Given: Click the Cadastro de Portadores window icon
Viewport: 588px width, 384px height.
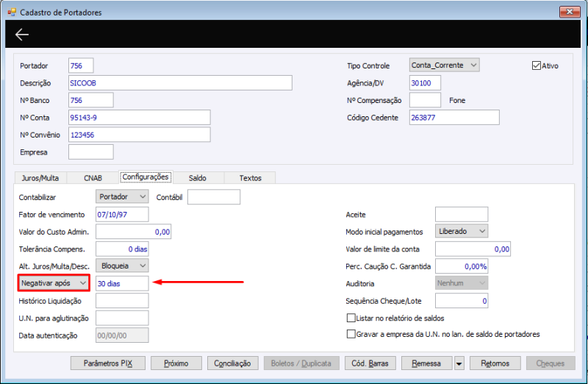Looking at the screenshot, I should click(x=12, y=12).
